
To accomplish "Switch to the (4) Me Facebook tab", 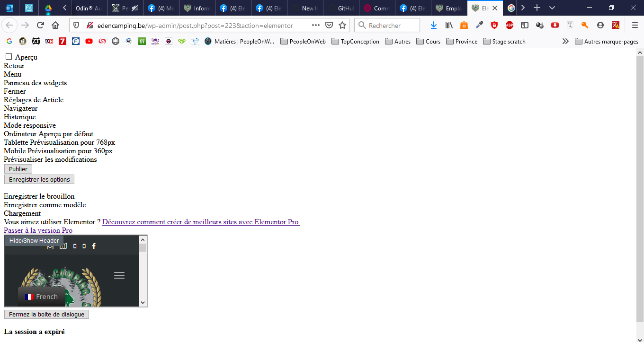I will tap(161, 8).
